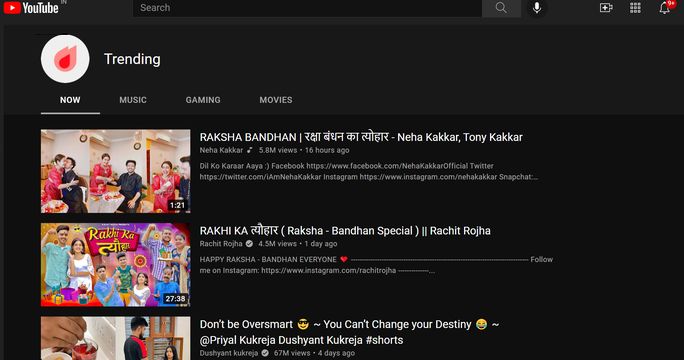
Task: Open the RAKSHA BANDHAN video thumbnail
Action: [116, 171]
